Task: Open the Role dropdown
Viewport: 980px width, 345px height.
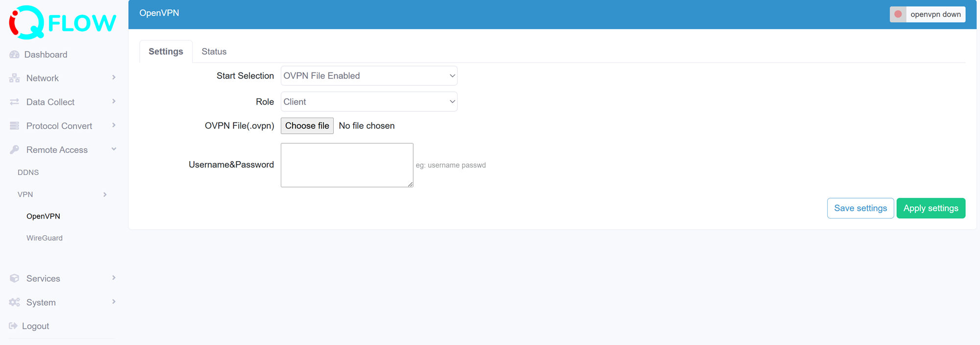Action: pos(369,102)
